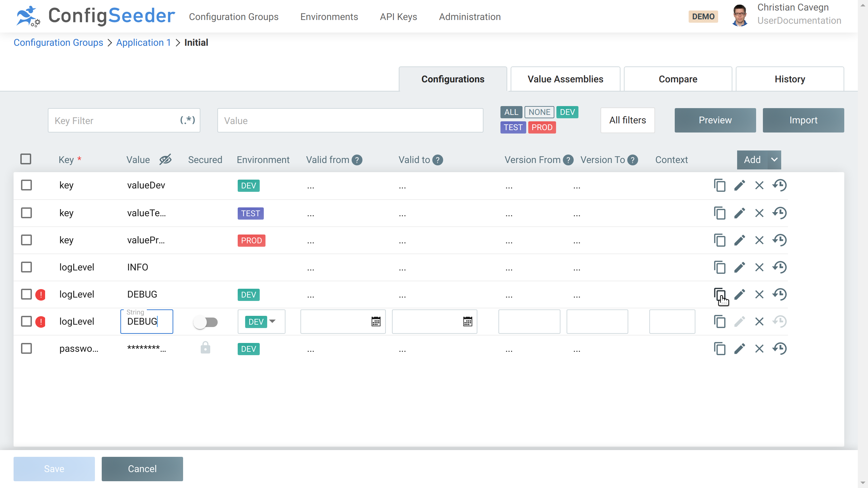
Task: Open the History tab
Action: point(790,79)
